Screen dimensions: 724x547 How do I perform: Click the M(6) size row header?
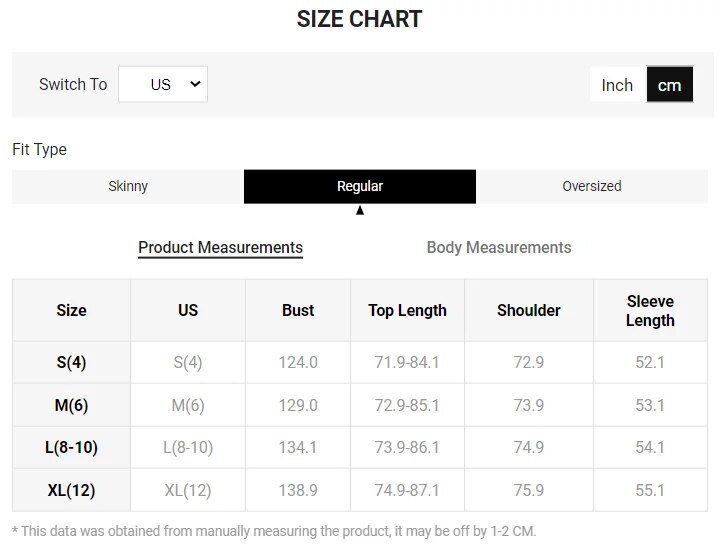click(x=72, y=405)
